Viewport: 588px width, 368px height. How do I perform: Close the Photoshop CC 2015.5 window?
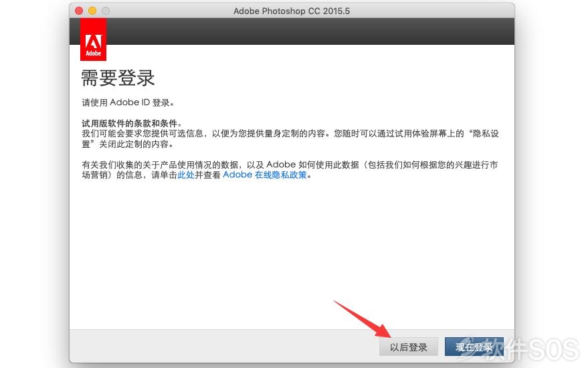click(x=79, y=11)
